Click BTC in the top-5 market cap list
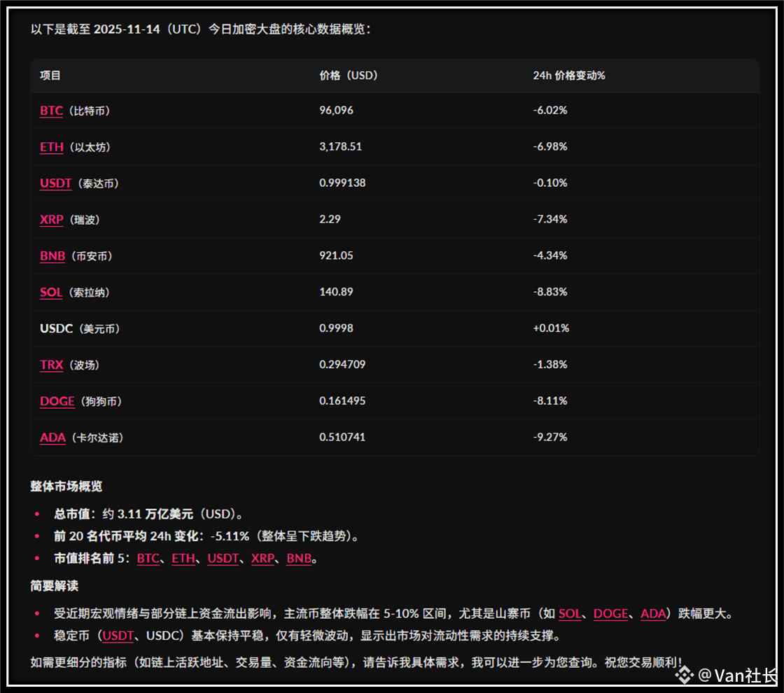Viewport: 784px width, 693px height. (148, 558)
